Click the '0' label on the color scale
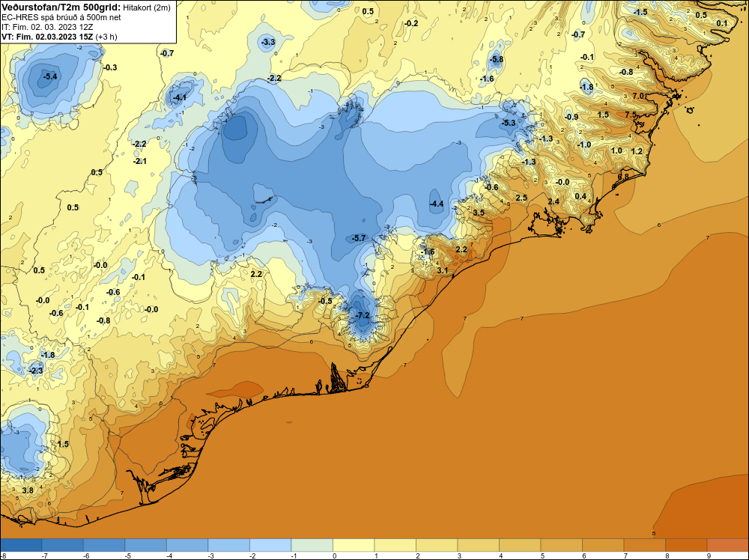This screenshot has height=560, width=749. tap(334, 556)
